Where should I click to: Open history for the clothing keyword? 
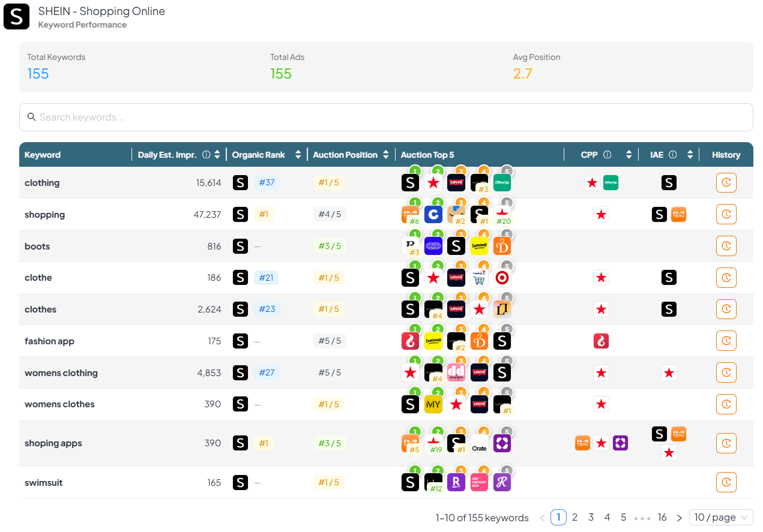[726, 182]
